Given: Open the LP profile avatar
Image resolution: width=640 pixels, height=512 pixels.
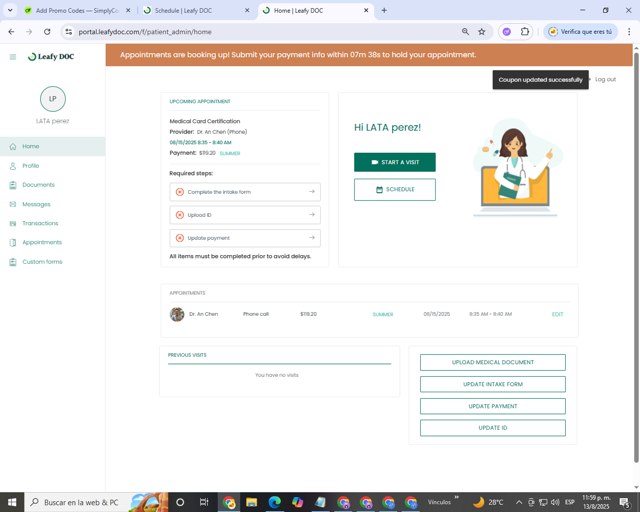Looking at the screenshot, I should coord(53,99).
